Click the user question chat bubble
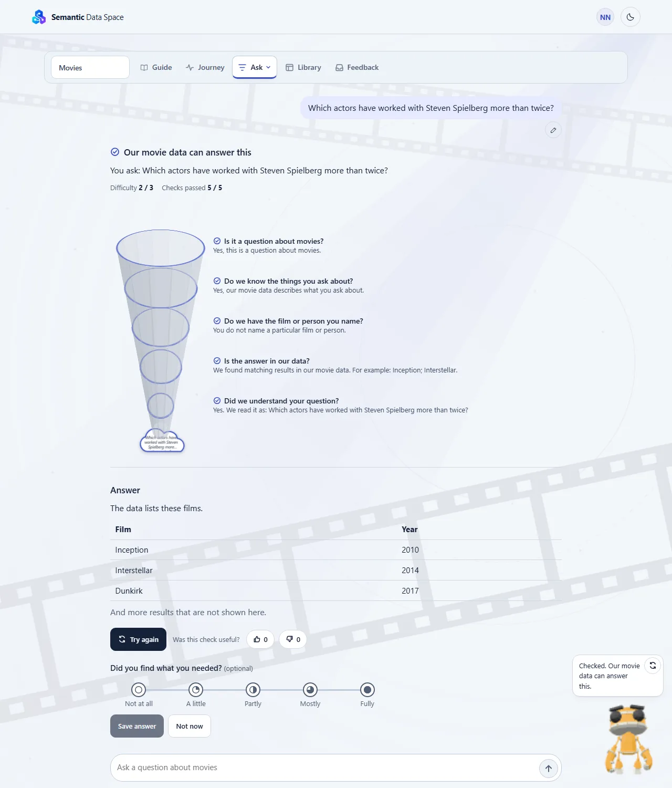Image resolution: width=672 pixels, height=788 pixels. [x=431, y=108]
